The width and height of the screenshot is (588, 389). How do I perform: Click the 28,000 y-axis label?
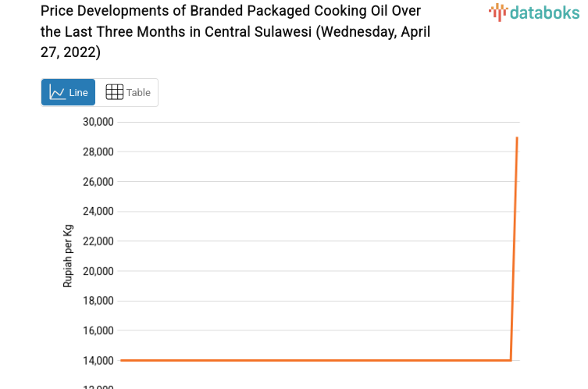point(98,152)
